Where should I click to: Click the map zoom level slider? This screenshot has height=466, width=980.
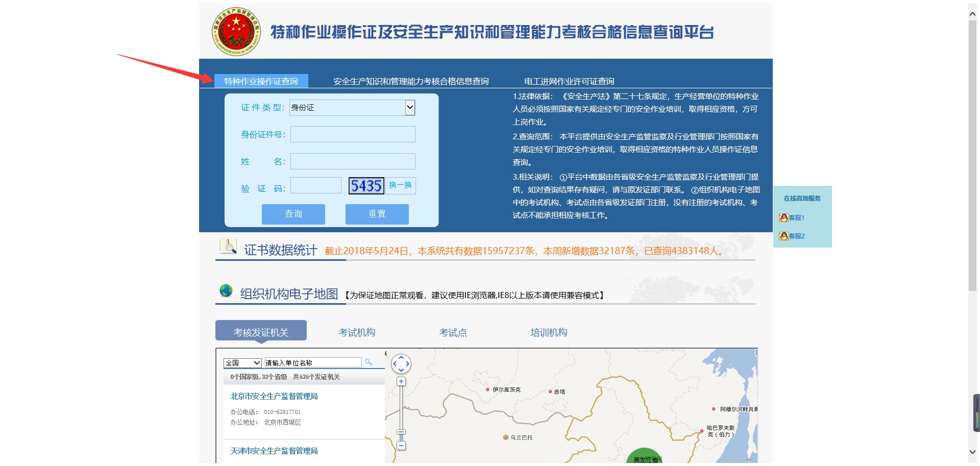point(401,431)
